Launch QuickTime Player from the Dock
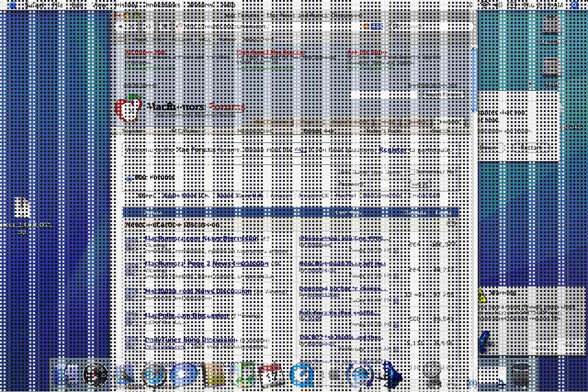 point(301,375)
